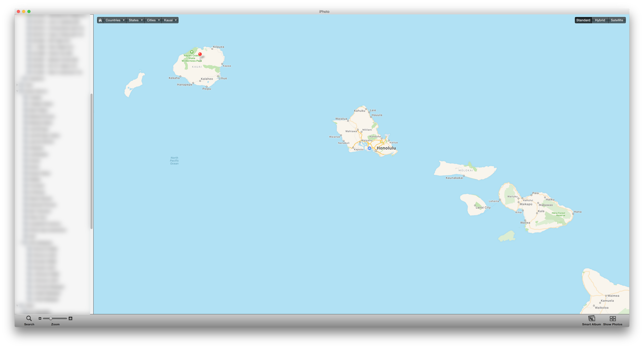Click the Hana Forest Reserve label
644x348 pixels.
pyautogui.click(x=558, y=214)
